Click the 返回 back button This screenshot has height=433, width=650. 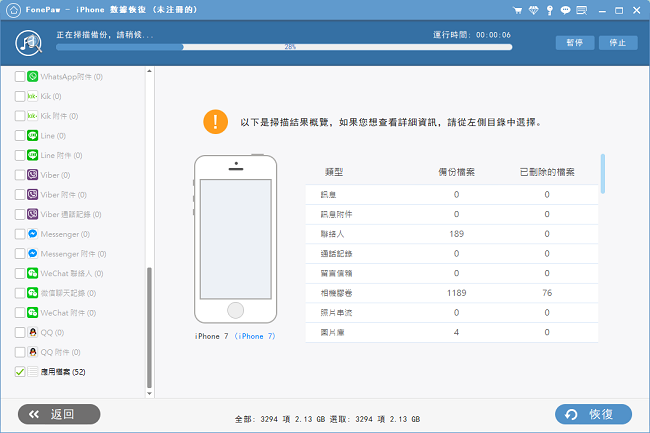pos(59,414)
